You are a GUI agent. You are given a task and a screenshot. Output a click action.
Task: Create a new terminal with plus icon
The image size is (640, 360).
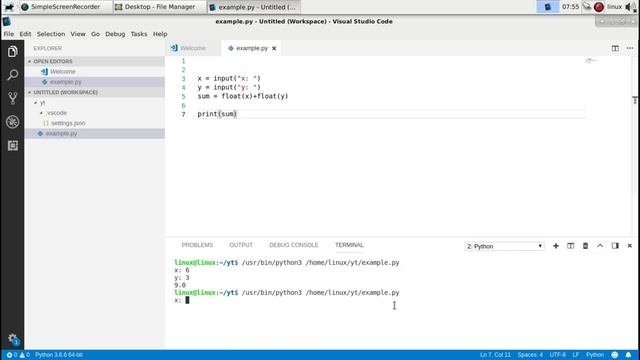(x=556, y=246)
